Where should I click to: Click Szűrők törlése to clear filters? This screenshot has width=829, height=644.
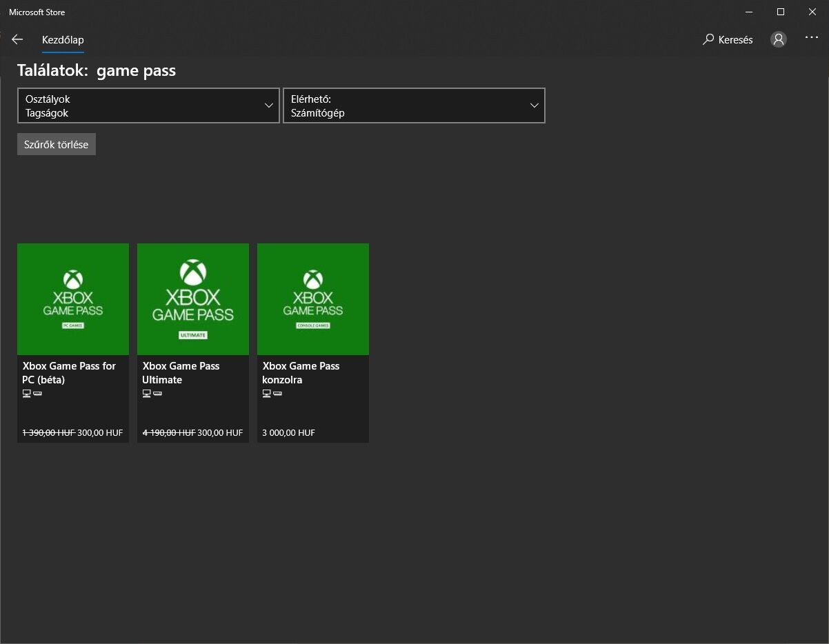pos(57,144)
